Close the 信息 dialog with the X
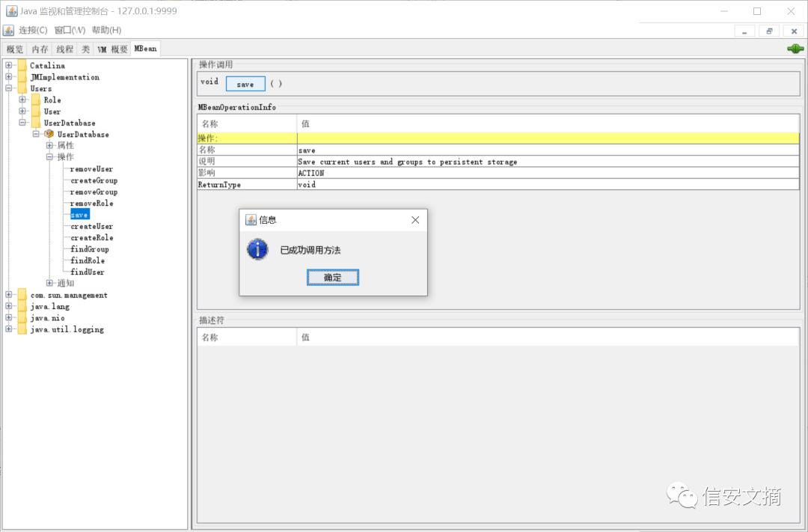 pyautogui.click(x=415, y=220)
